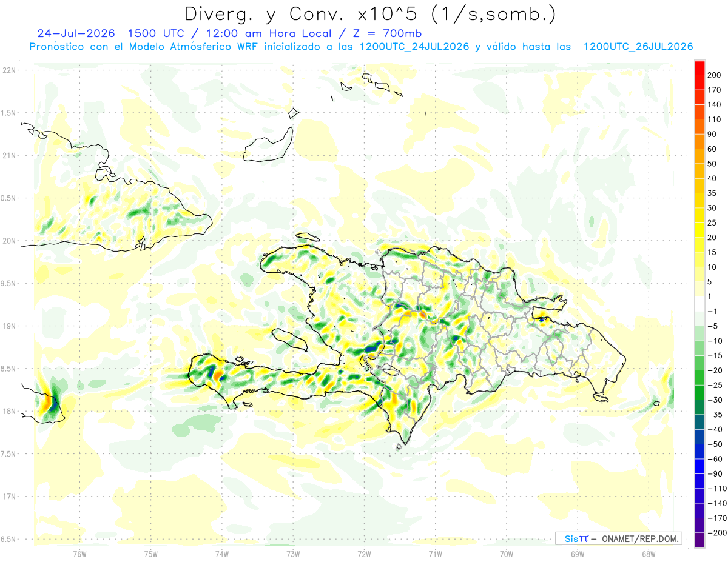Click the axis label "9.5N"
The image size is (728, 562).
(9, 283)
